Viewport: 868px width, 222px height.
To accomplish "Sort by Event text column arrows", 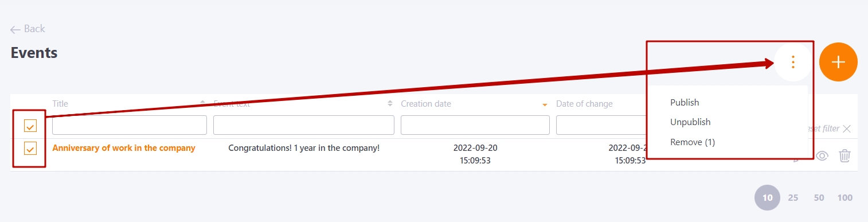I will pyautogui.click(x=390, y=103).
